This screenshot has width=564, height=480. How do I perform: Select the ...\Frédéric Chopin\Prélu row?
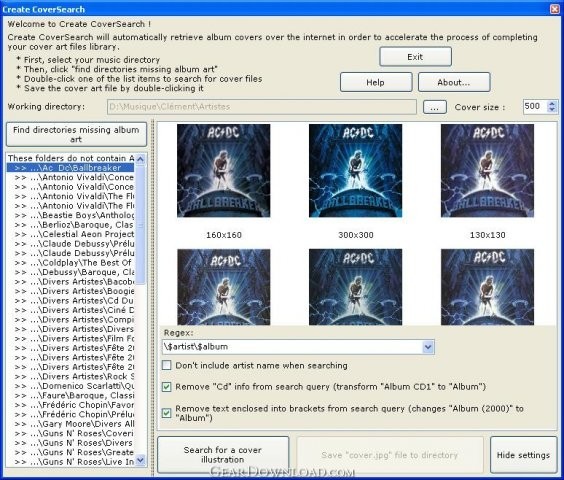[71, 415]
